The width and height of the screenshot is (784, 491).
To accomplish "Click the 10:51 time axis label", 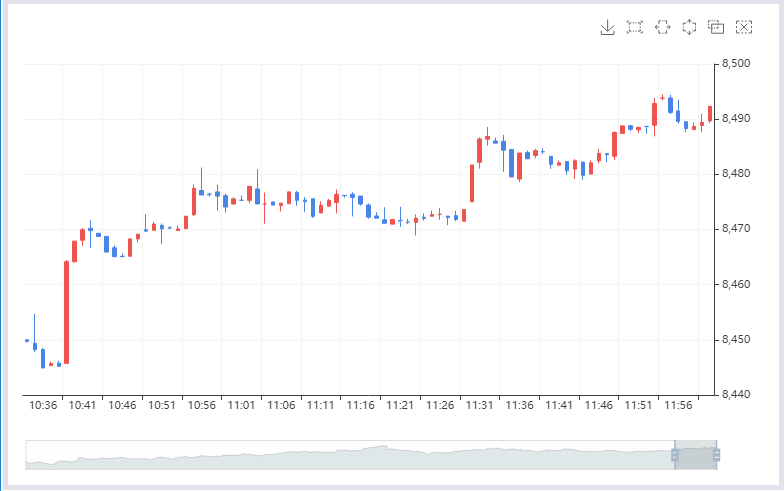I will [162, 406].
